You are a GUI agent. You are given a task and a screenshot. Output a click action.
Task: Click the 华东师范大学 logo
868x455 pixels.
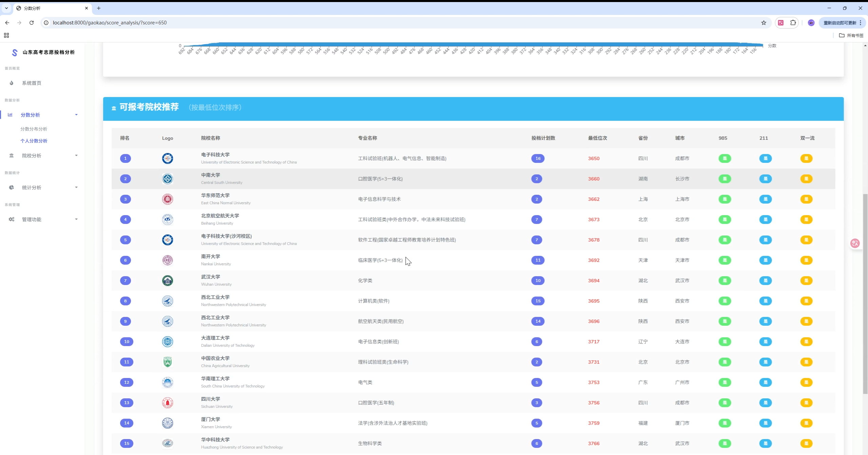coord(168,199)
